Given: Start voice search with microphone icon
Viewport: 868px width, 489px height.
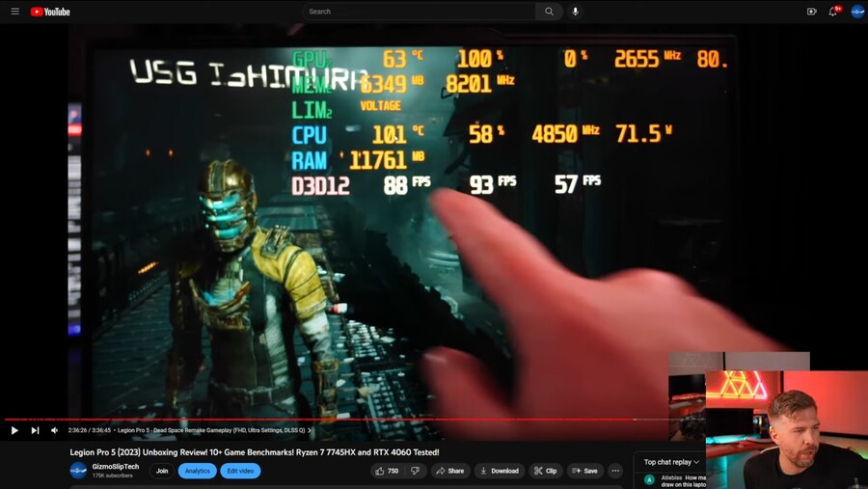Looking at the screenshot, I should point(575,11).
